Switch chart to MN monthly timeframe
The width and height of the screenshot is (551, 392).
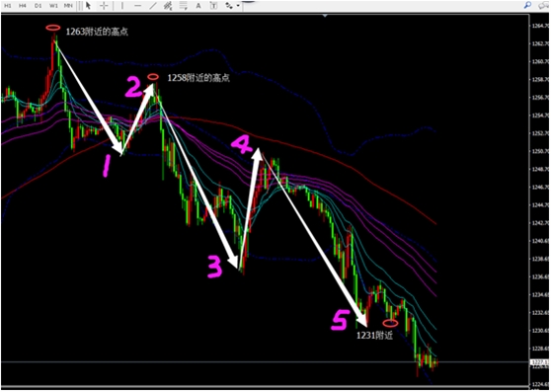68,6
